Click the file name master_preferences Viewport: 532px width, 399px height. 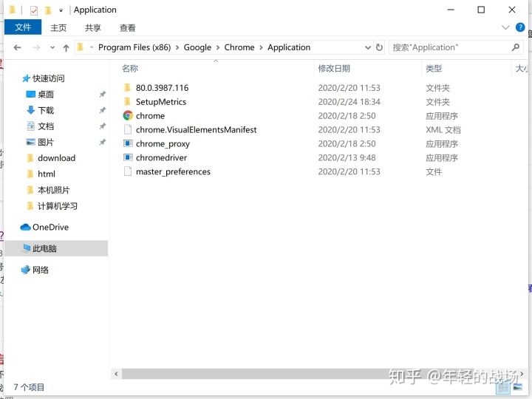pyautogui.click(x=173, y=171)
